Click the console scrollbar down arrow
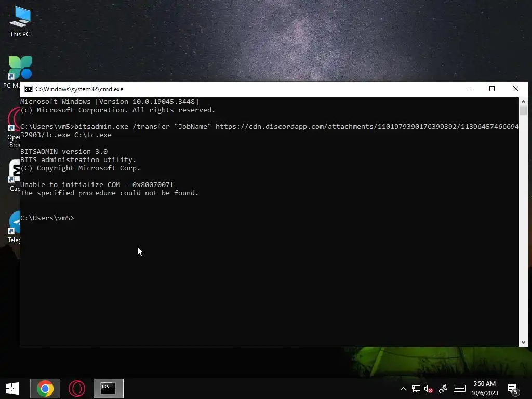 tap(523, 342)
